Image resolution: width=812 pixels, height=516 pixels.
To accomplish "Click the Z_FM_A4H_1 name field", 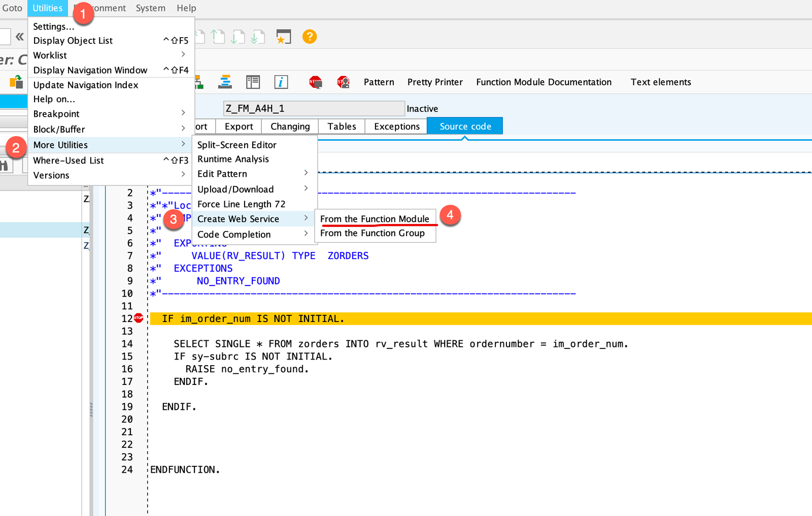I will (314, 108).
